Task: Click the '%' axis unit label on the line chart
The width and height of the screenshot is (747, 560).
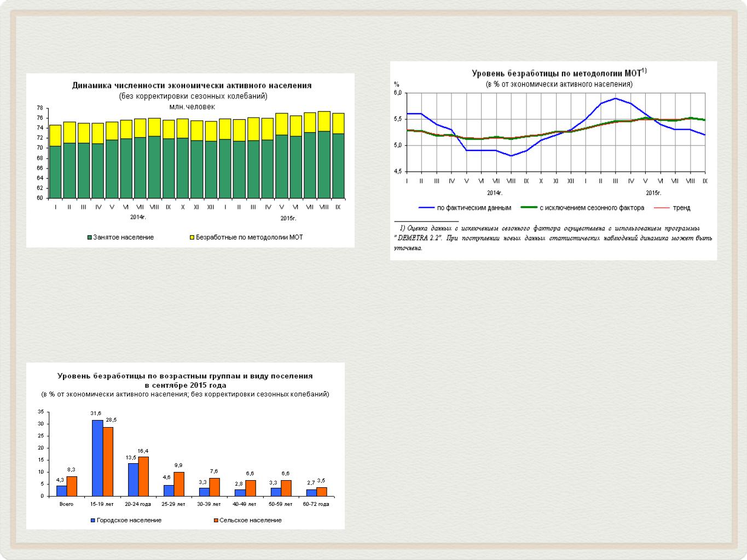Action: coord(397,84)
